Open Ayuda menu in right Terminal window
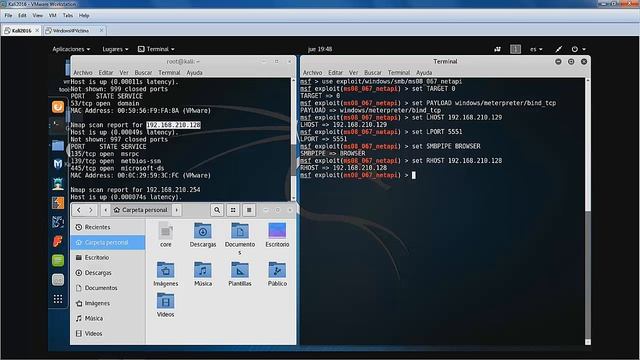Viewport: 640px width, 360px height. 424,73
